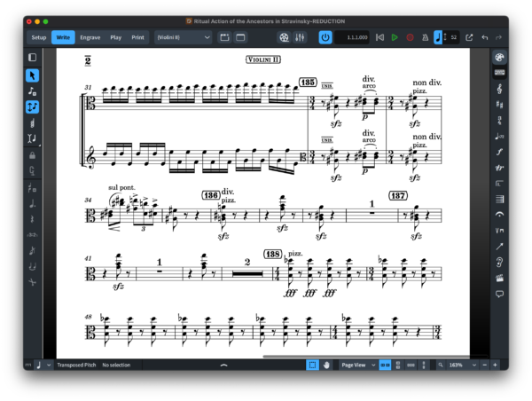The image size is (532, 401).
Task: Open the Ornaments trill panel
Action: (499, 168)
